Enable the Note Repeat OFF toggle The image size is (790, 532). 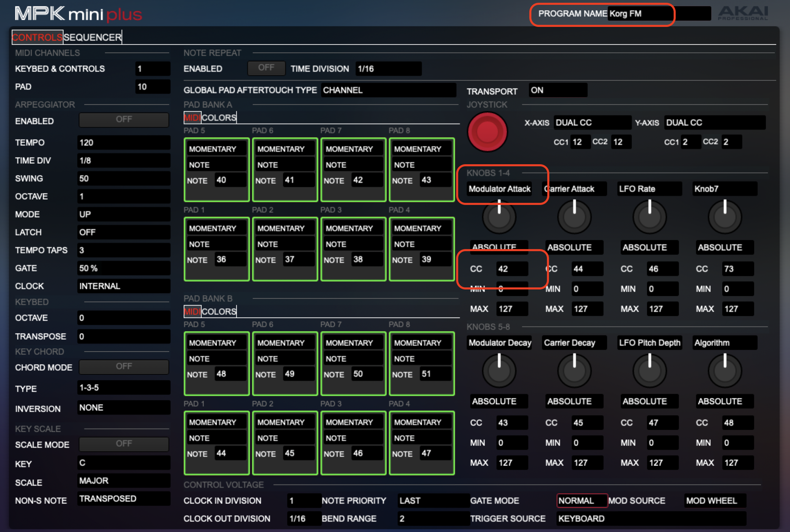tap(266, 68)
